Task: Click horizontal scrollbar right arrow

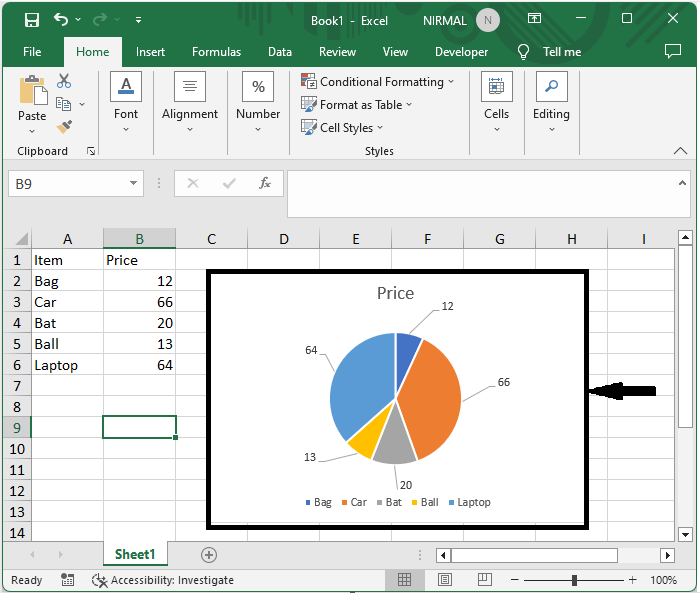Action: click(x=667, y=555)
